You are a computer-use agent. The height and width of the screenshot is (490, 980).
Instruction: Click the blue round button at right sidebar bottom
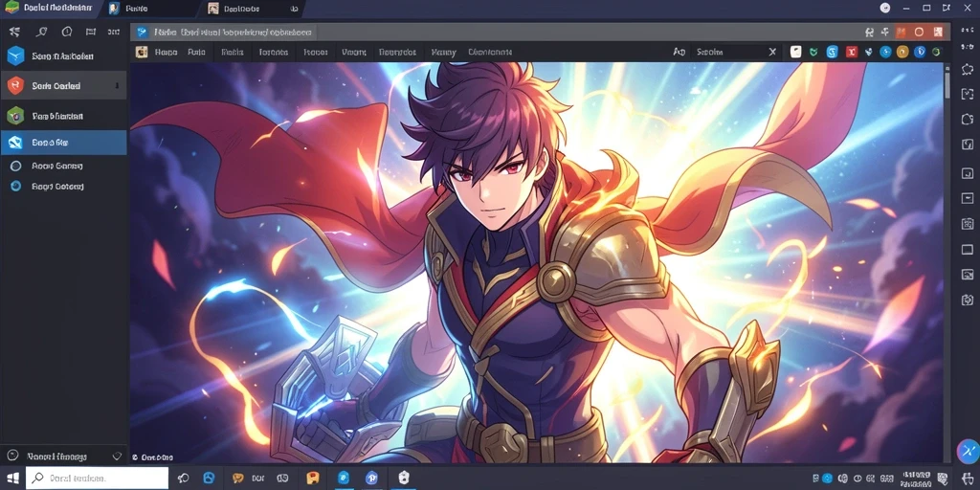968,452
